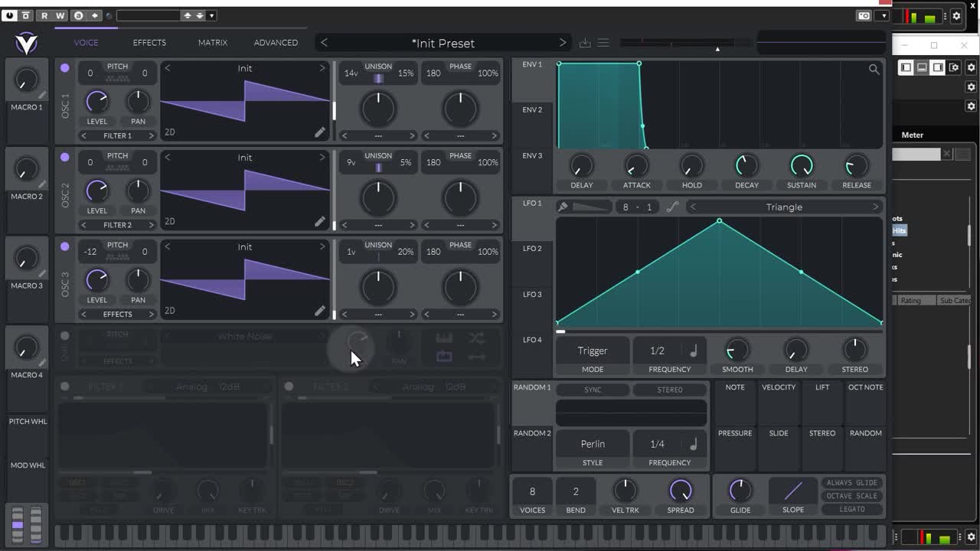
Task: Click the smooth curve icon in the LFO header
Action: [x=673, y=207]
